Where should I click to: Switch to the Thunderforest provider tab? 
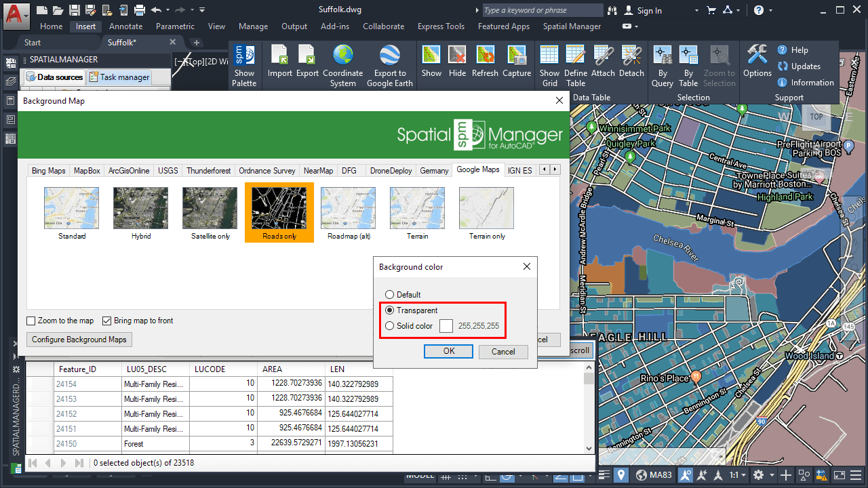[209, 171]
